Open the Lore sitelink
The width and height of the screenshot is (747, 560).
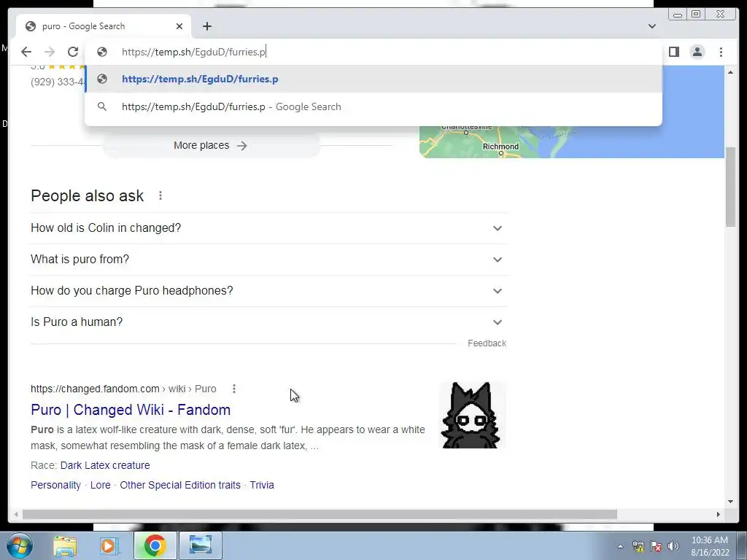[x=101, y=485]
